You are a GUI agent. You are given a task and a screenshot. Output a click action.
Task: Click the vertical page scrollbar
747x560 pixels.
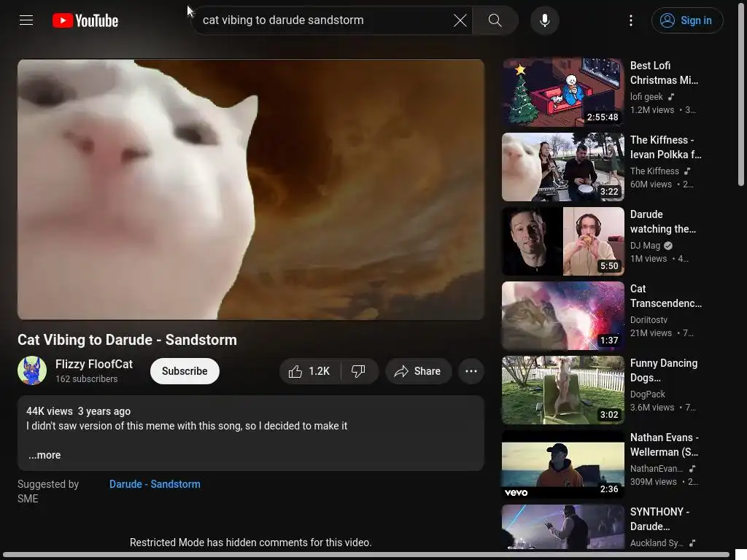point(741,96)
